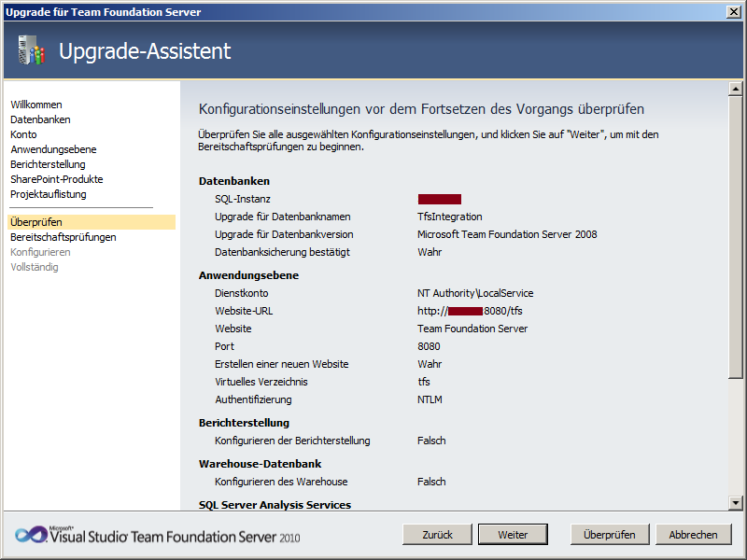The image size is (747, 560).
Task: Click the Upgrade für Datenbankversion label
Action: (284, 234)
